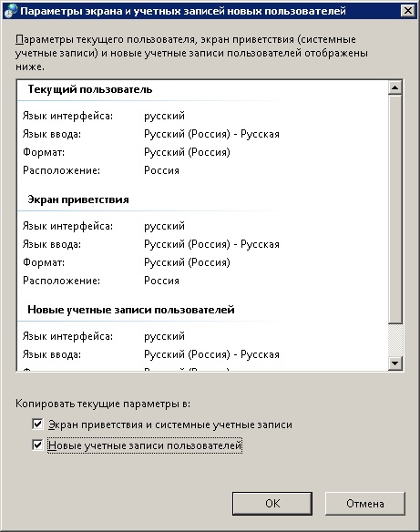Image resolution: width=420 pixels, height=532 pixels.
Task: Select the "Экран приветствия" section header
Action: (x=78, y=199)
